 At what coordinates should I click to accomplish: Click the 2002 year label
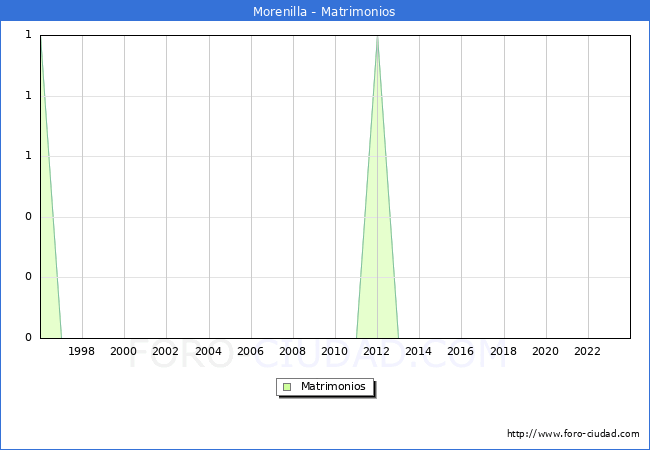click(x=166, y=351)
